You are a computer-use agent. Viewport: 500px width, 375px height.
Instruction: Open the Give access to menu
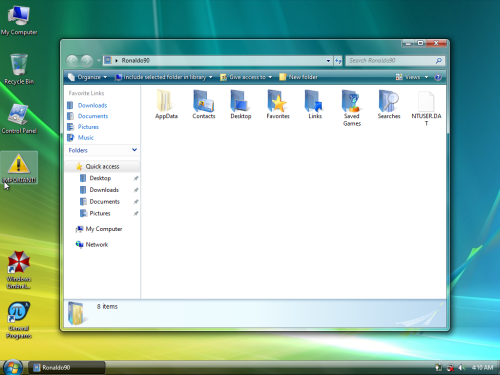click(x=246, y=77)
